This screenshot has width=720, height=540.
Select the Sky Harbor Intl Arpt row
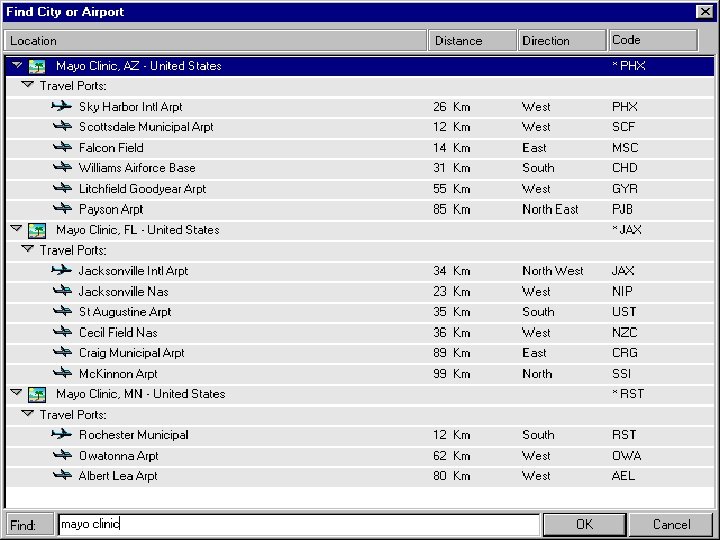360,107
